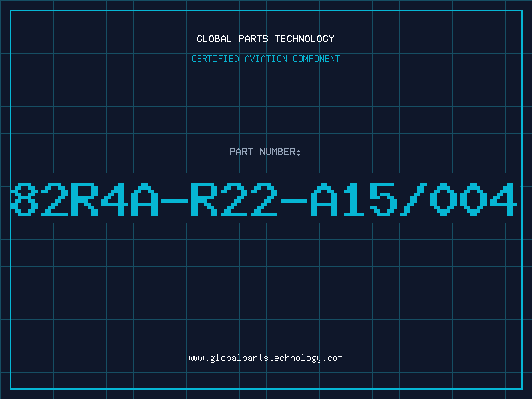This screenshot has height=399, width=532.
Task: Click the second dash before A15
Action: (294, 201)
